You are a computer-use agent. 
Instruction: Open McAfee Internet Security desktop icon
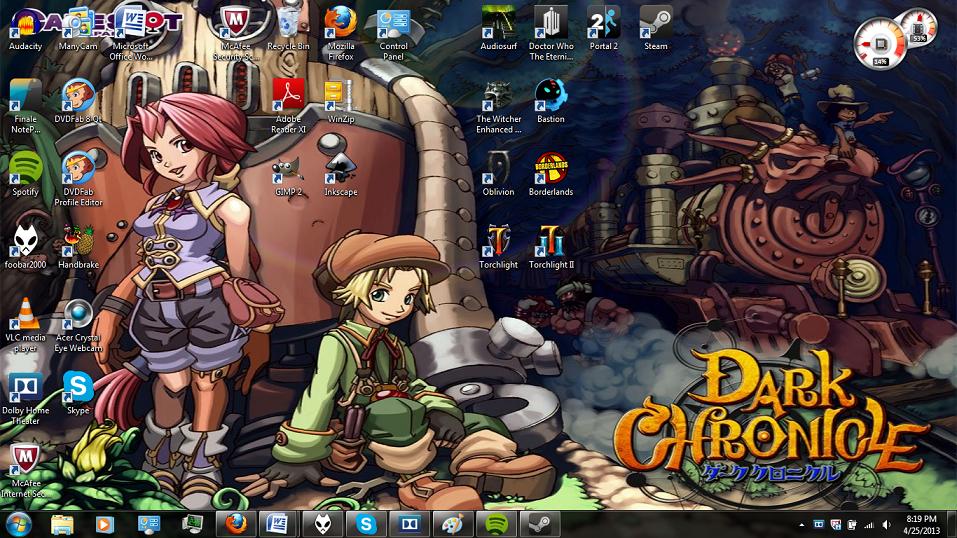point(25,471)
